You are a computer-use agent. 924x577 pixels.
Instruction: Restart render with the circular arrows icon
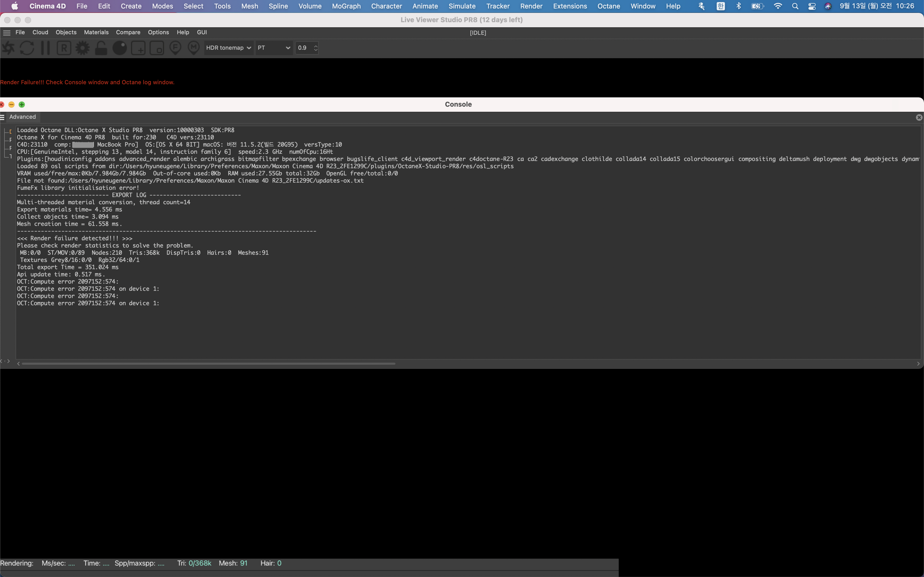[27, 48]
